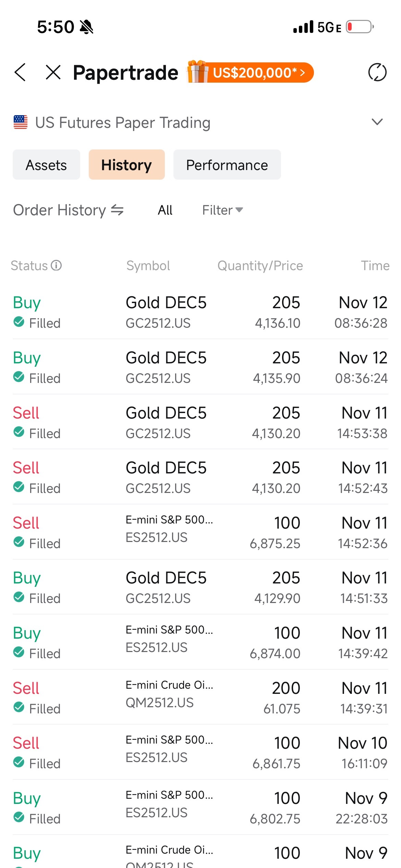Tap the Filled checkmark on the first Gold order
401x868 pixels.
coord(19,322)
